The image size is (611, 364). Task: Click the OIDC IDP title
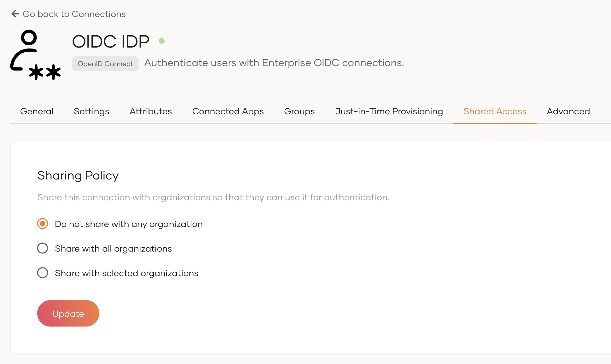[x=111, y=41]
